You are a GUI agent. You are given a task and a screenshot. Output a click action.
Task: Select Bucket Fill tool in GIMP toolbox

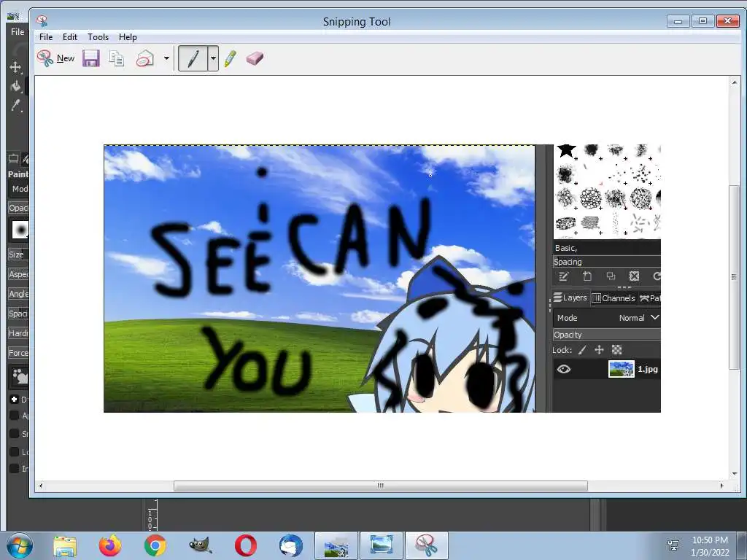(16, 86)
